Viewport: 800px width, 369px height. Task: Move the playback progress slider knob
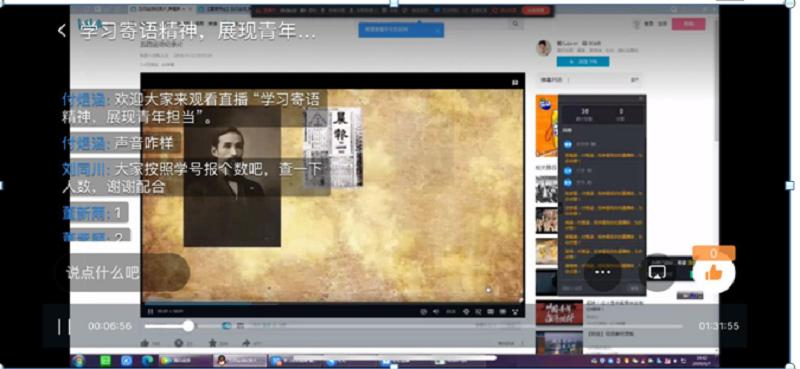pos(188,326)
